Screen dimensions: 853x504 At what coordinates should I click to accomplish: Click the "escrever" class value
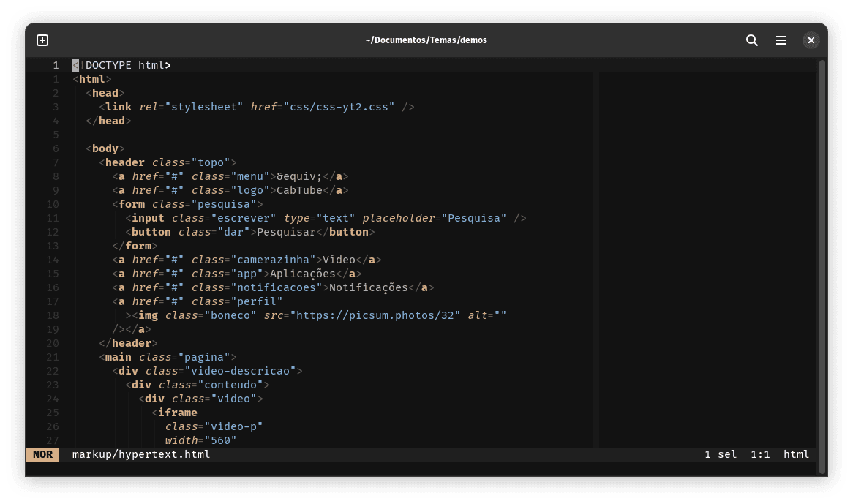pyautogui.click(x=243, y=218)
